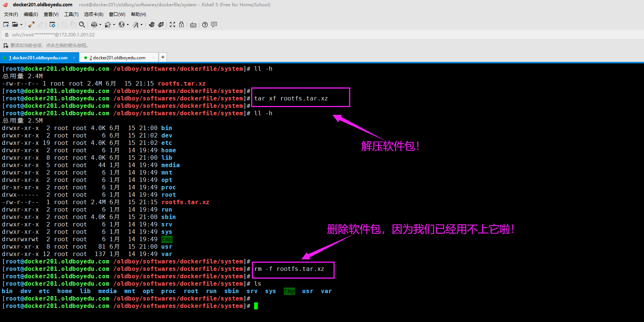644x322 pixels.
Task: Launch Xftp from the toolbar
Action: 161,24
